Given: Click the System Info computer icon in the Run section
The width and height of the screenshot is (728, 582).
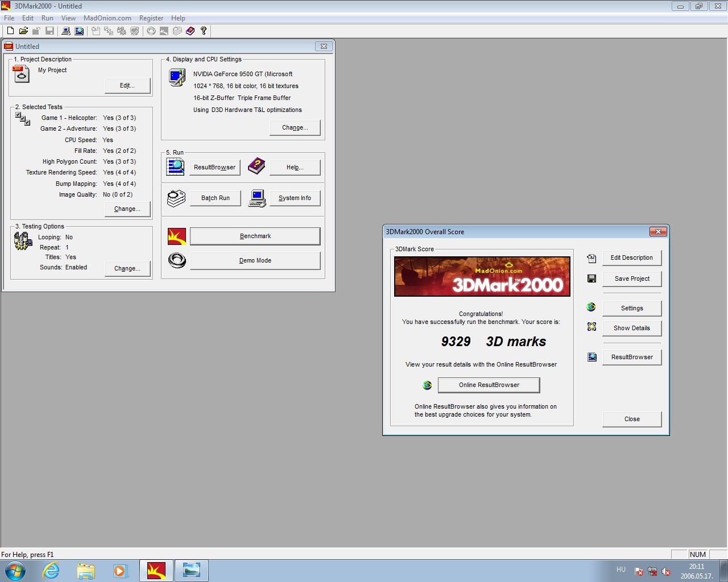Looking at the screenshot, I should (257, 198).
